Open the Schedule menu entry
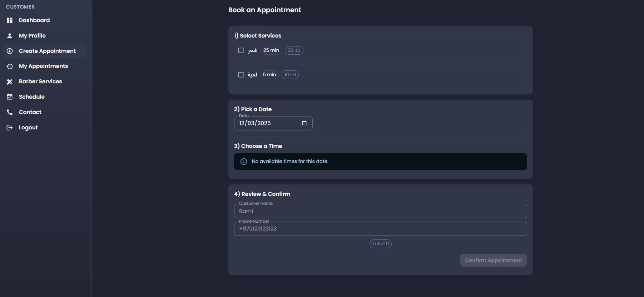Image resolution: width=644 pixels, height=297 pixels. point(44,97)
